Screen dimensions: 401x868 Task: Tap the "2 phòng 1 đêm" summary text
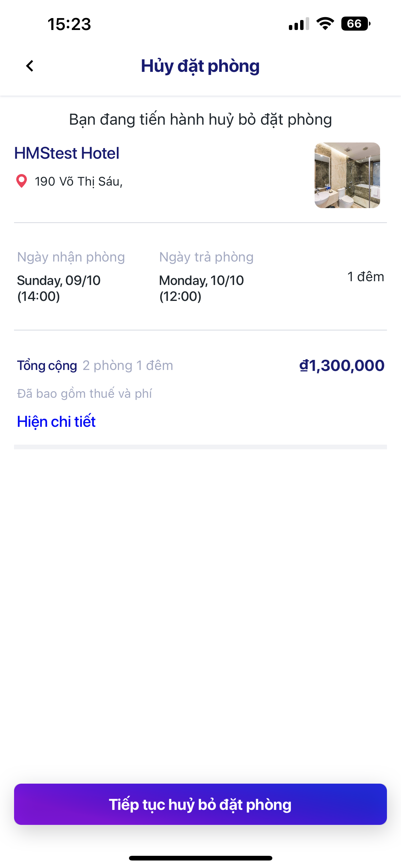pos(128,366)
